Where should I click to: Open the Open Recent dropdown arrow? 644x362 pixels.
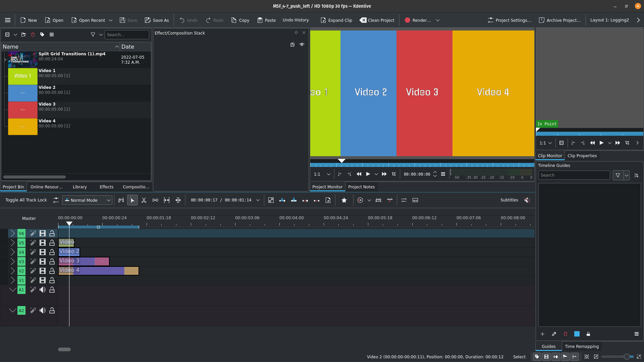pyautogui.click(x=111, y=20)
